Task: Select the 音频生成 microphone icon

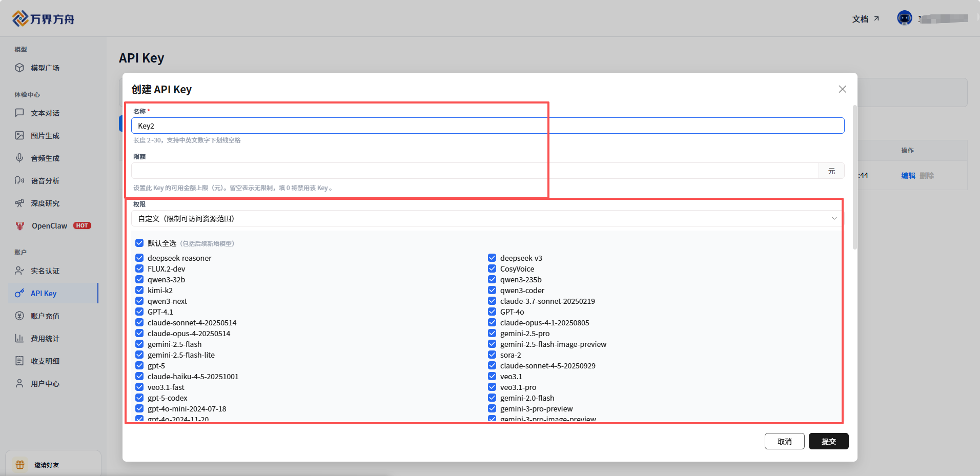Action: point(19,158)
